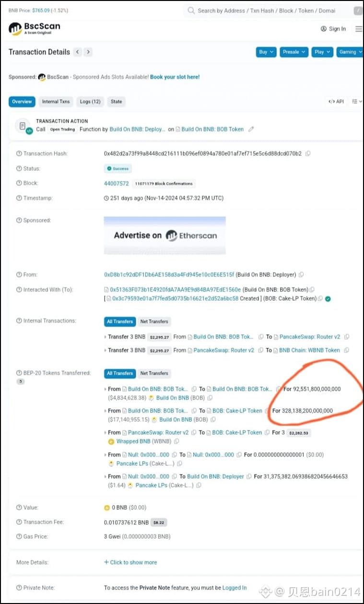Click the 11071179 Block Confirmations badge
364x604 pixels.
(x=164, y=183)
